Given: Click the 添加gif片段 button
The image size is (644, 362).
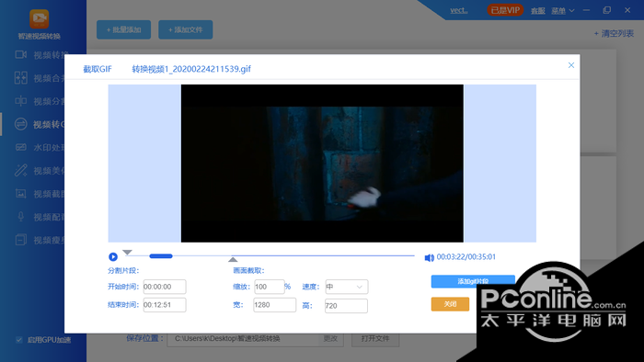Looking at the screenshot, I should (x=473, y=281).
